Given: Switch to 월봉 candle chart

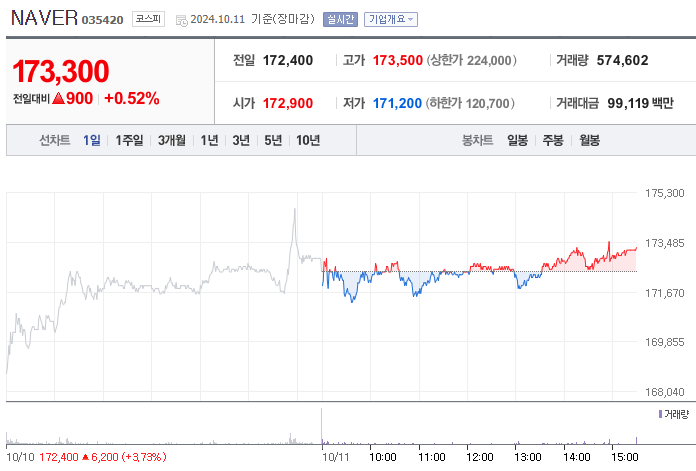Looking at the screenshot, I should pos(589,140).
